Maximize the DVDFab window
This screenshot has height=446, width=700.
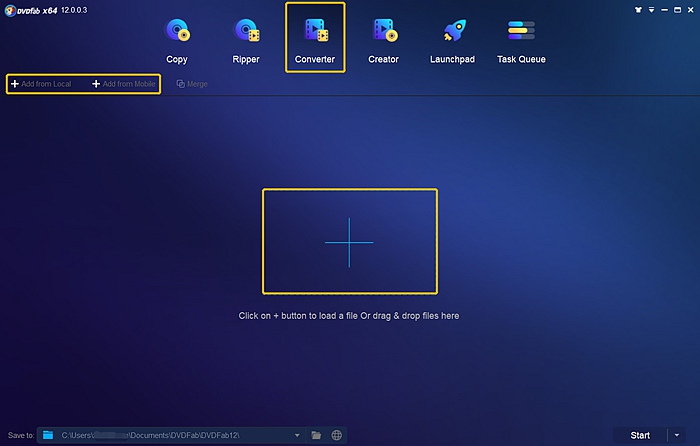(x=677, y=10)
